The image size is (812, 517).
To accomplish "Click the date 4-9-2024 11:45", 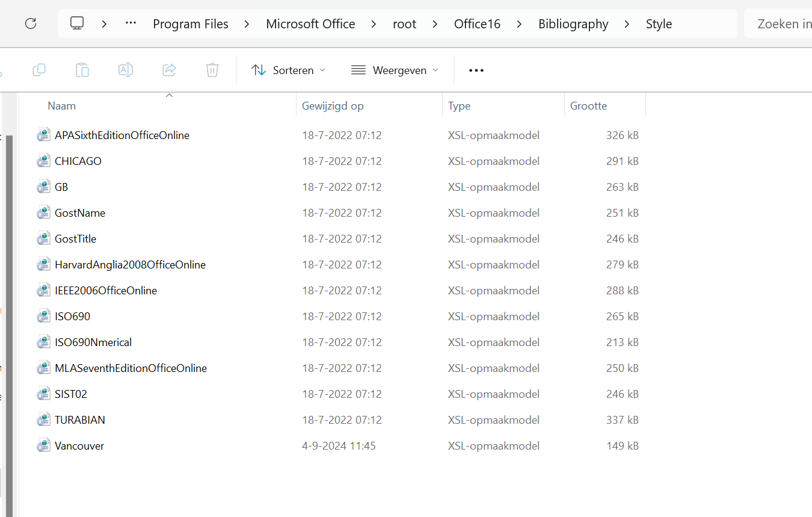I will pyautogui.click(x=339, y=446).
